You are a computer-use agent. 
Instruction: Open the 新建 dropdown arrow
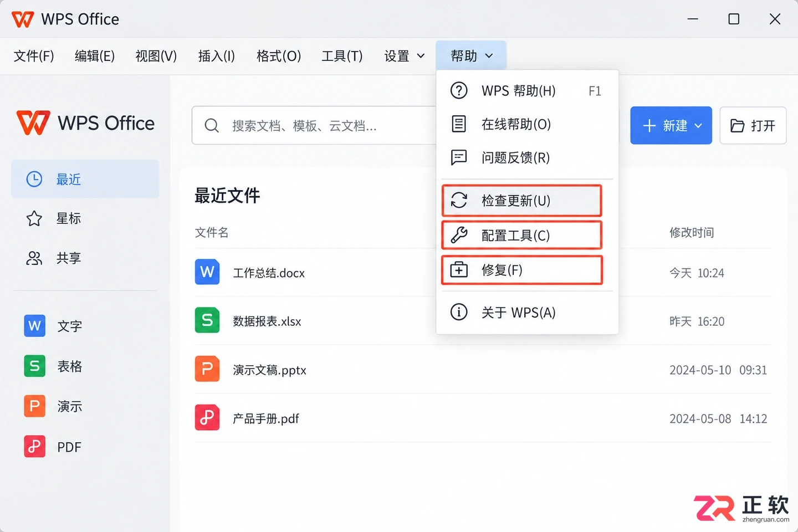point(698,126)
